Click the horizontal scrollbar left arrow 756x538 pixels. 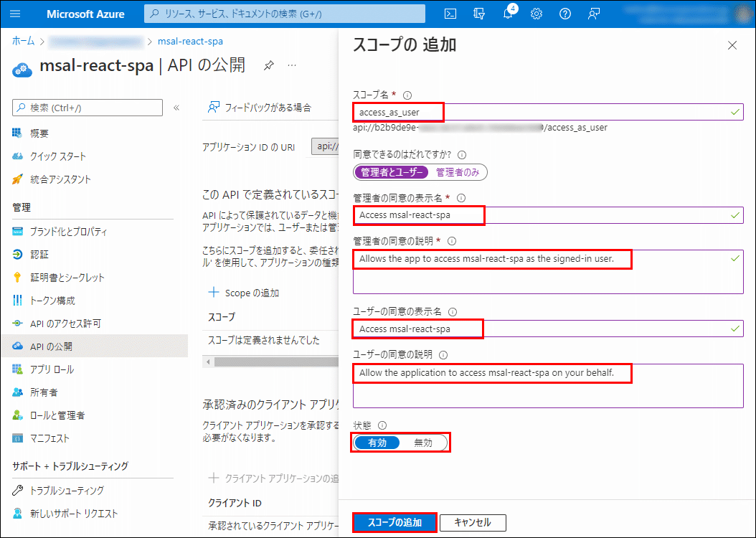(208, 362)
